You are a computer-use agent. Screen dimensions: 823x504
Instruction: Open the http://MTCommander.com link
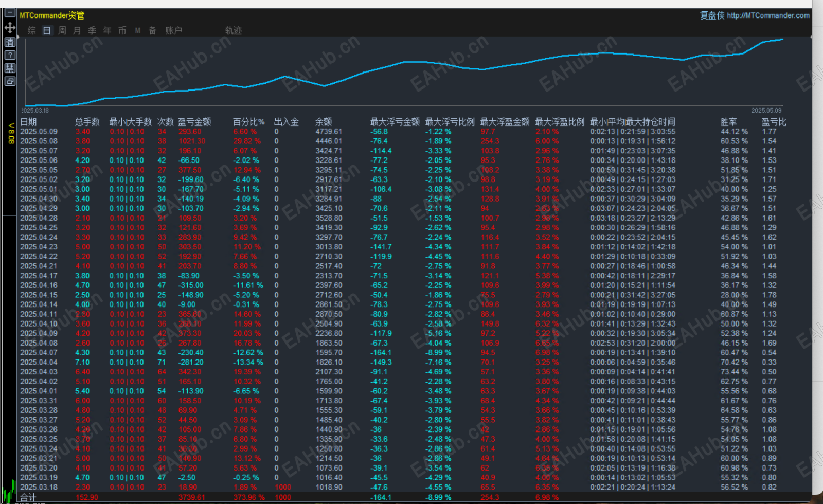pyautogui.click(x=768, y=15)
